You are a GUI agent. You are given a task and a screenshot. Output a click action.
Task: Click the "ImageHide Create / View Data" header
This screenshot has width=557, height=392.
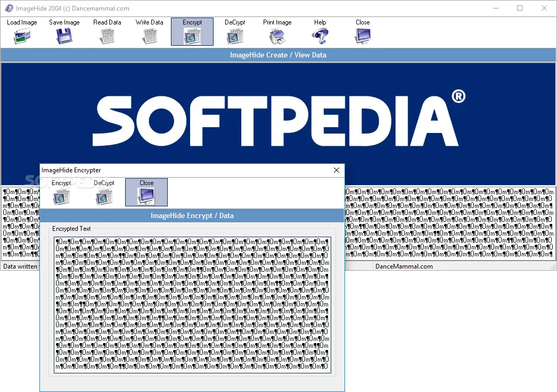(x=278, y=55)
